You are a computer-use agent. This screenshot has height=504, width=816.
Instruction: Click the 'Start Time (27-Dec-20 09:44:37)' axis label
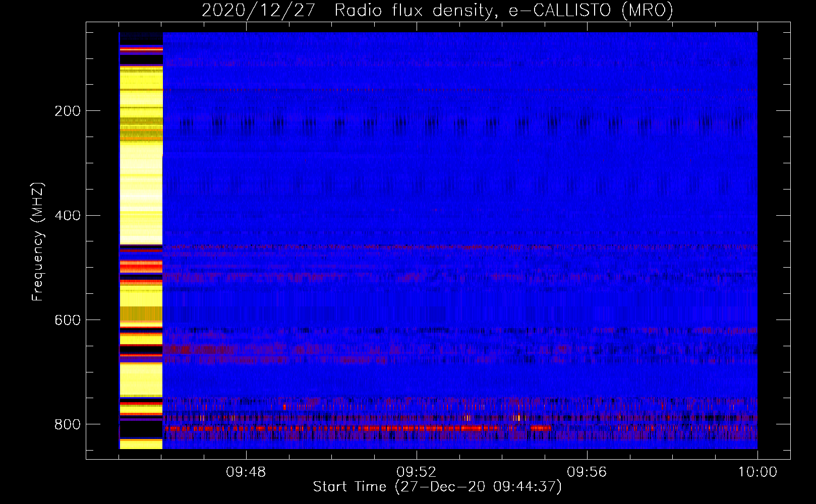[437, 487]
